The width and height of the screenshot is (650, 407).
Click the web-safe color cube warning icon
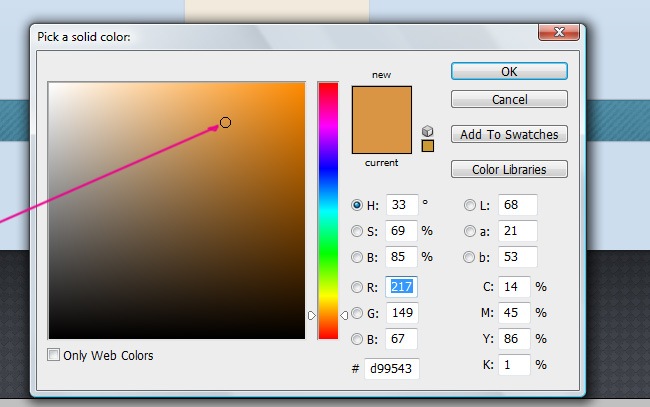pyautogui.click(x=427, y=131)
